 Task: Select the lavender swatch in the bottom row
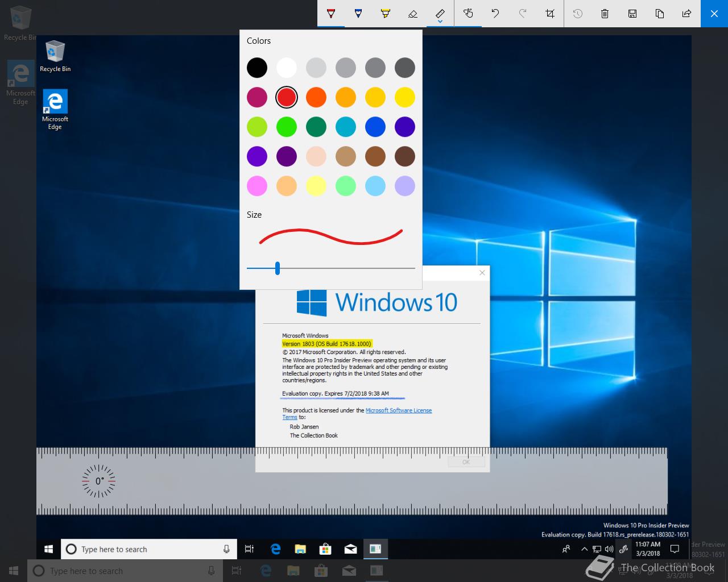coord(405,186)
